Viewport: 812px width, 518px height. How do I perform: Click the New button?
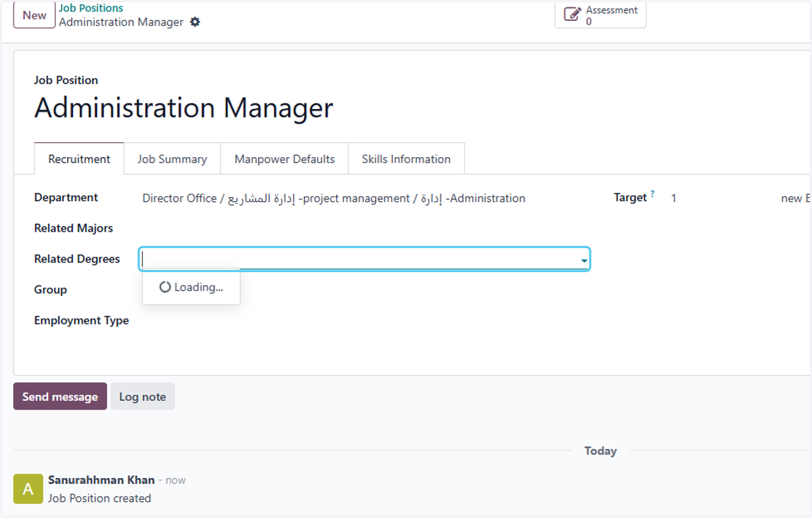click(x=35, y=15)
